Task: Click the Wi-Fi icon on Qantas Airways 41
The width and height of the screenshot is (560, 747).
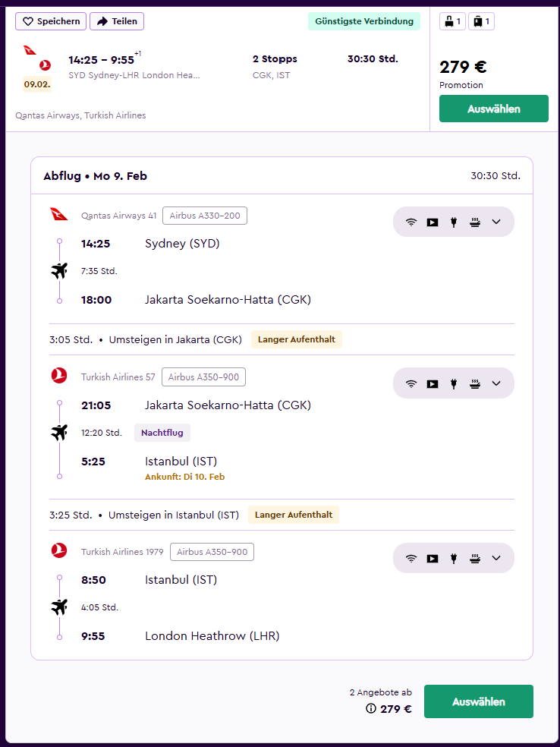Action: pyautogui.click(x=411, y=222)
